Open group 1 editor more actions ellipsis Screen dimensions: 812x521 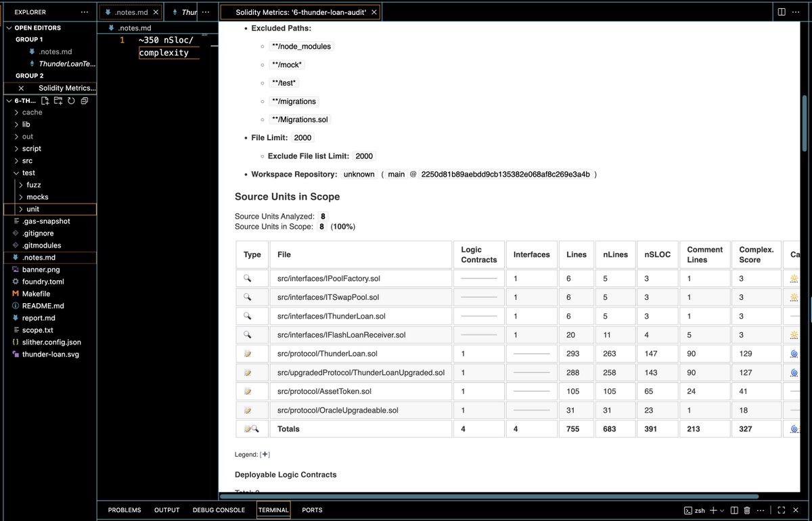206,12
